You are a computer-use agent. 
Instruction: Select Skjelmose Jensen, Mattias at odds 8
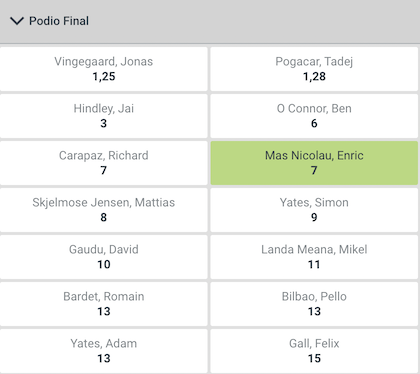point(104,210)
